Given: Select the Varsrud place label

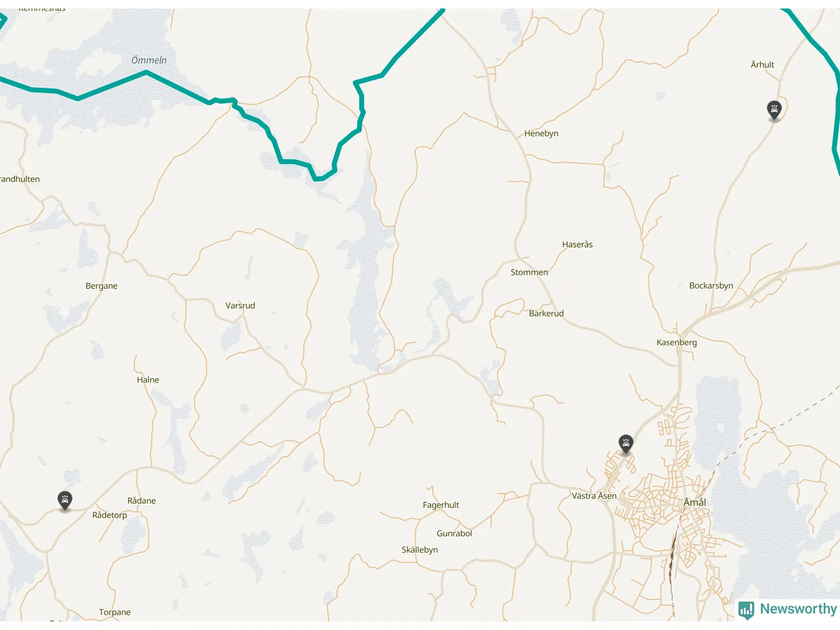Looking at the screenshot, I should pyautogui.click(x=240, y=306).
